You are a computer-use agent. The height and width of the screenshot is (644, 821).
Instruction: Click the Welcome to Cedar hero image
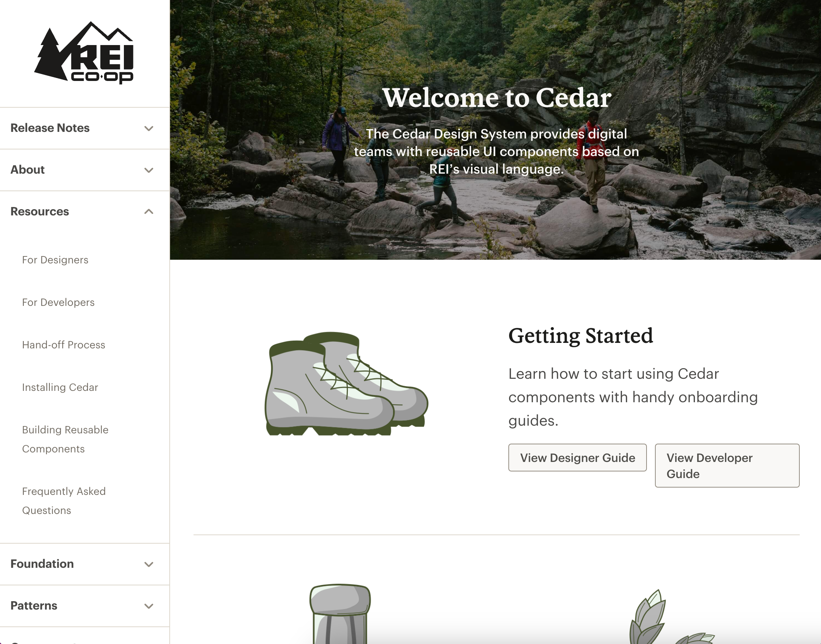pyautogui.click(x=496, y=130)
